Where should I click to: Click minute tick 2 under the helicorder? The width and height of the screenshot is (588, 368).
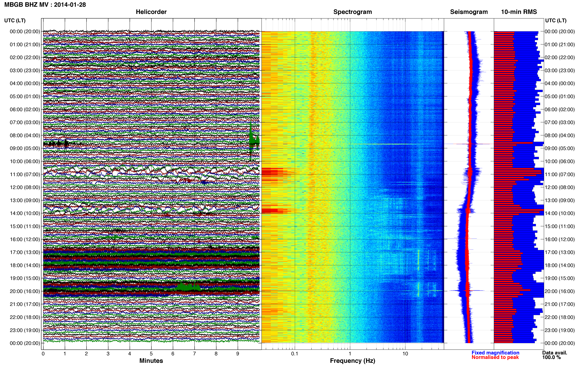(x=86, y=354)
